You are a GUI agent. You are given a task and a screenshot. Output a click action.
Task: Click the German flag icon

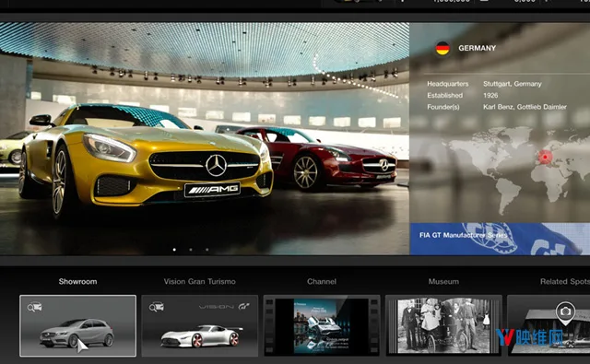click(442, 49)
